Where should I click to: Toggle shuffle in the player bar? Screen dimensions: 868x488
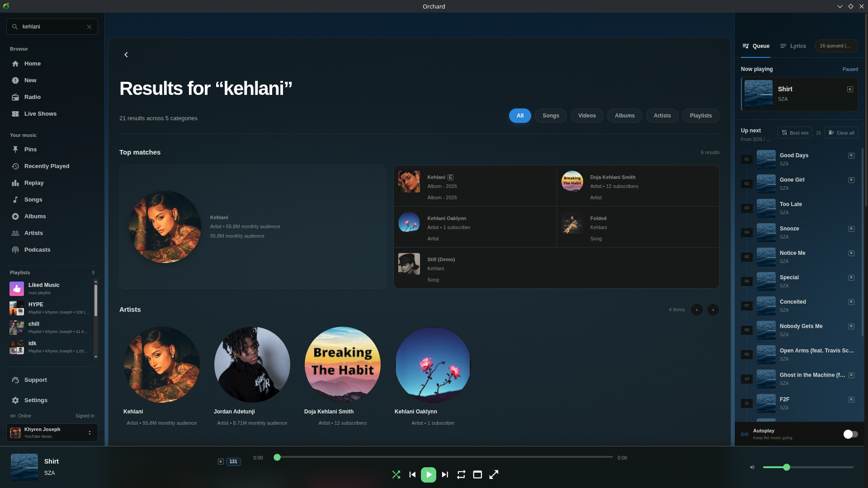coord(396,474)
